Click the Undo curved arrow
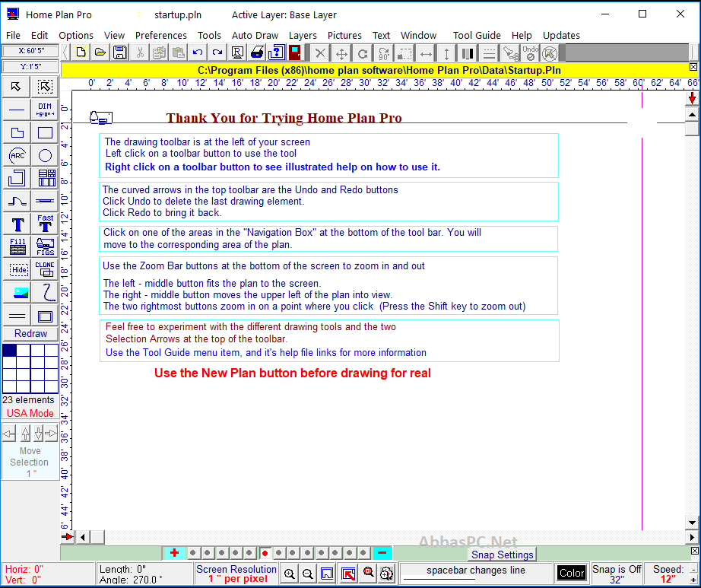 click(x=198, y=52)
